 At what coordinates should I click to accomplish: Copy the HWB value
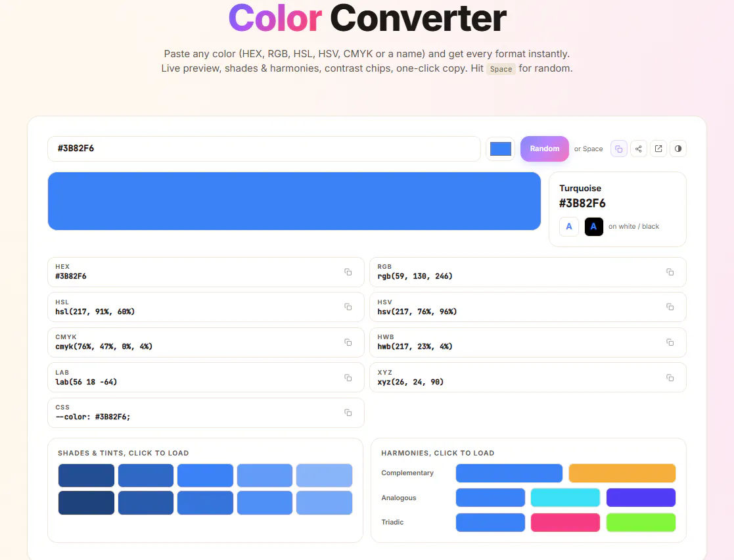pyautogui.click(x=670, y=342)
